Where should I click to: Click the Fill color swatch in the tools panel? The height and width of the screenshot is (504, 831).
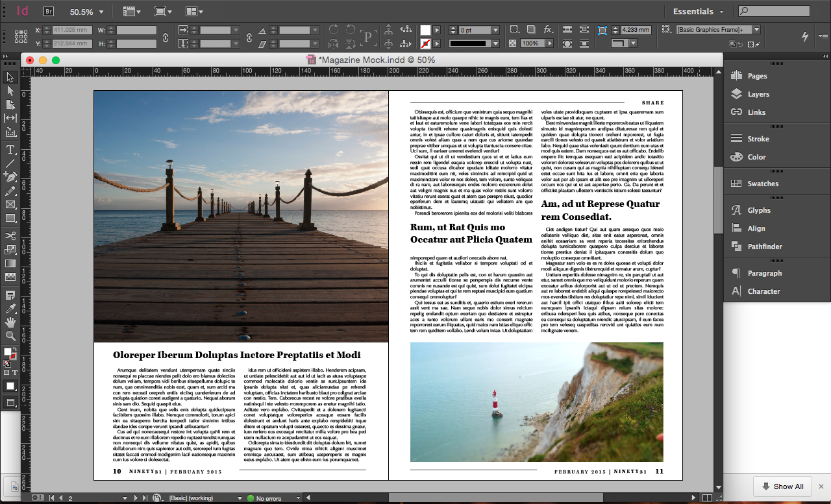click(x=8, y=351)
